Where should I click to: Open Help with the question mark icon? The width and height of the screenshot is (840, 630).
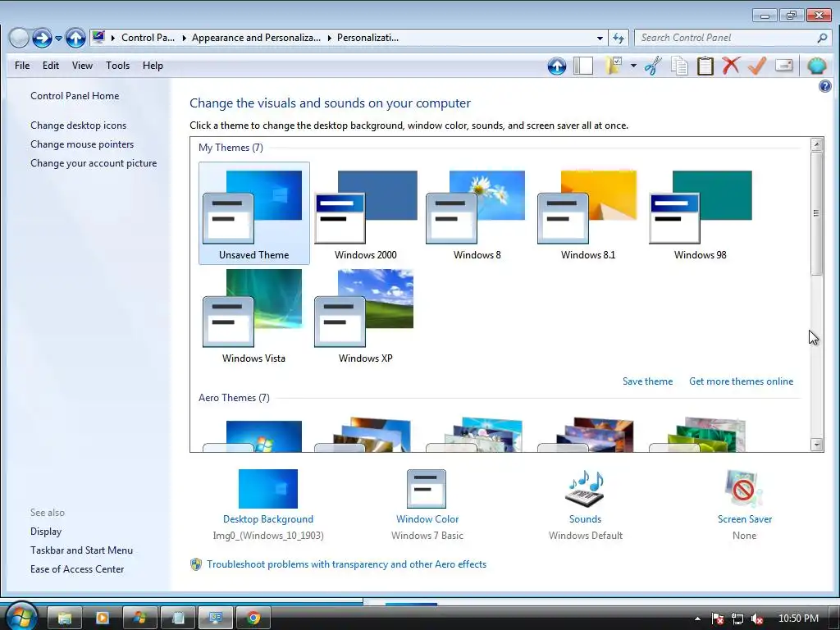pyautogui.click(x=825, y=86)
